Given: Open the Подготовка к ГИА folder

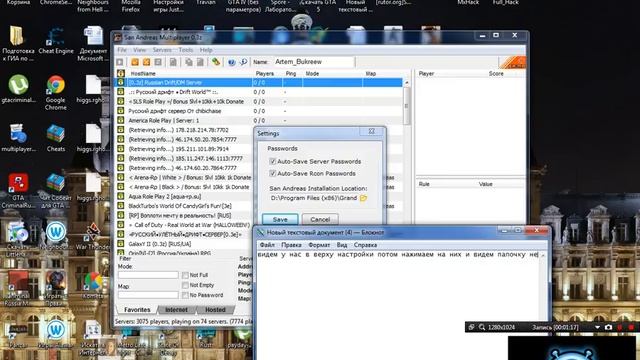Looking at the screenshot, I should tap(18, 43).
